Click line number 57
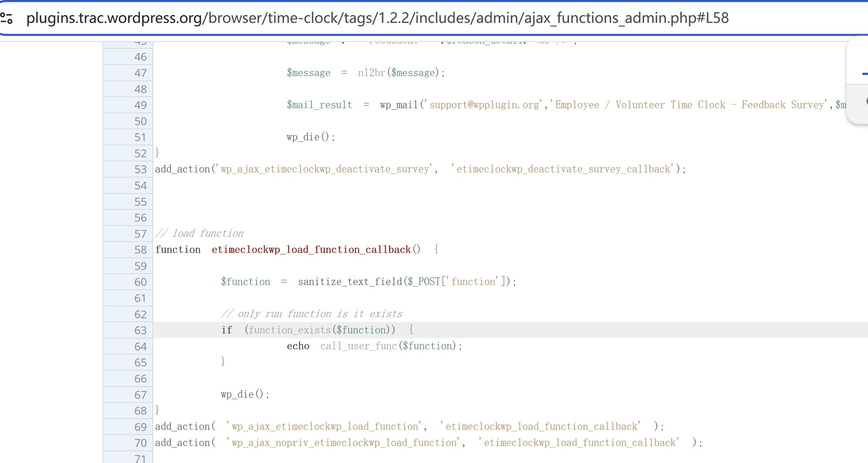 [x=140, y=234]
